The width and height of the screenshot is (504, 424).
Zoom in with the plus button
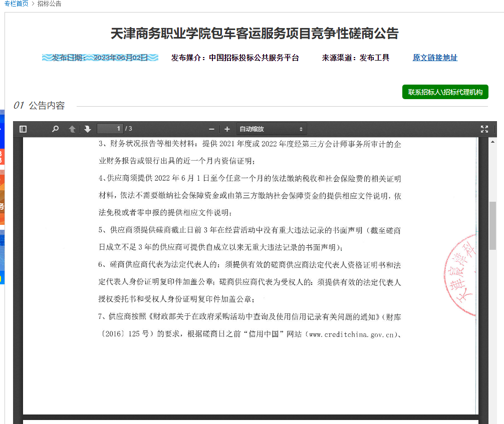[x=227, y=129]
